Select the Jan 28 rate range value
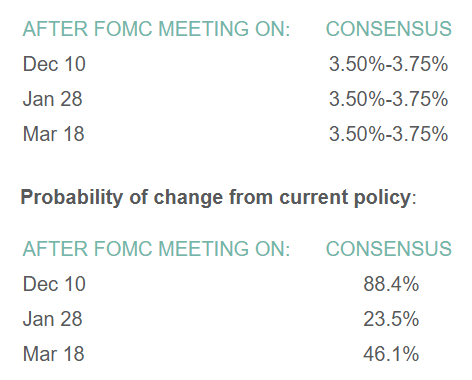Image resolution: width=472 pixels, height=380 pixels. (388, 99)
